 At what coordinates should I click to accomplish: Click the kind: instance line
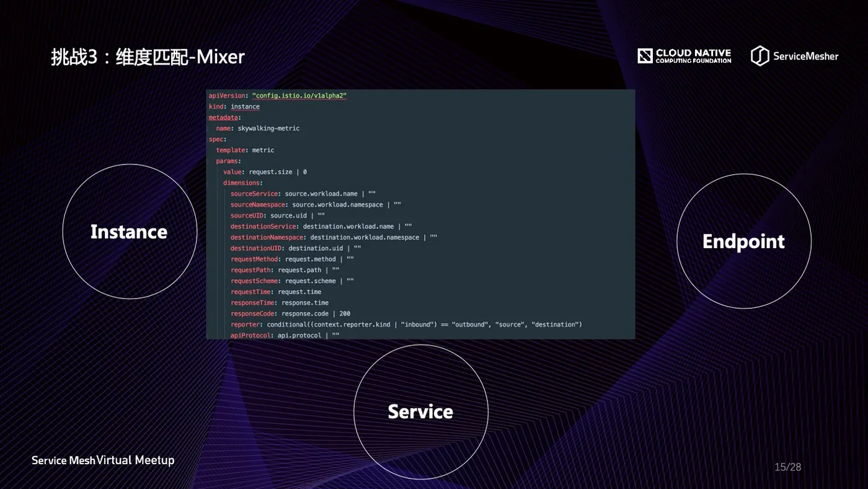234,107
